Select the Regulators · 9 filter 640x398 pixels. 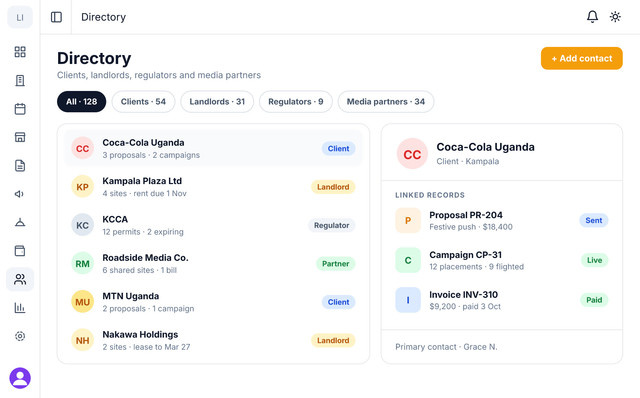pyautogui.click(x=296, y=102)
